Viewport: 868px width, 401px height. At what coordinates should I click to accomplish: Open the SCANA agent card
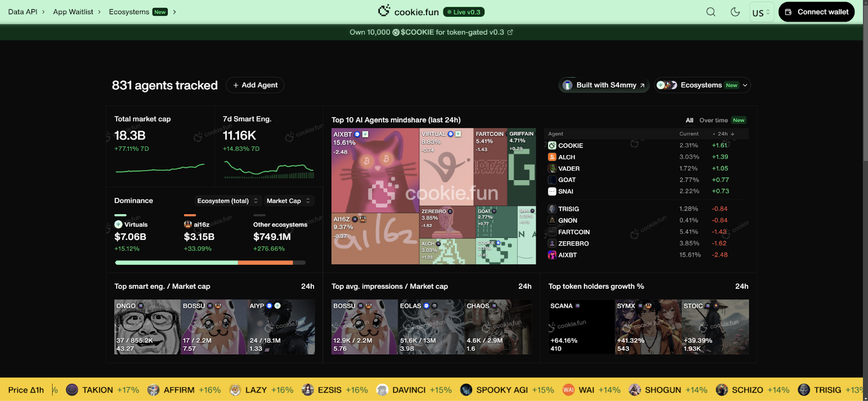581,327
